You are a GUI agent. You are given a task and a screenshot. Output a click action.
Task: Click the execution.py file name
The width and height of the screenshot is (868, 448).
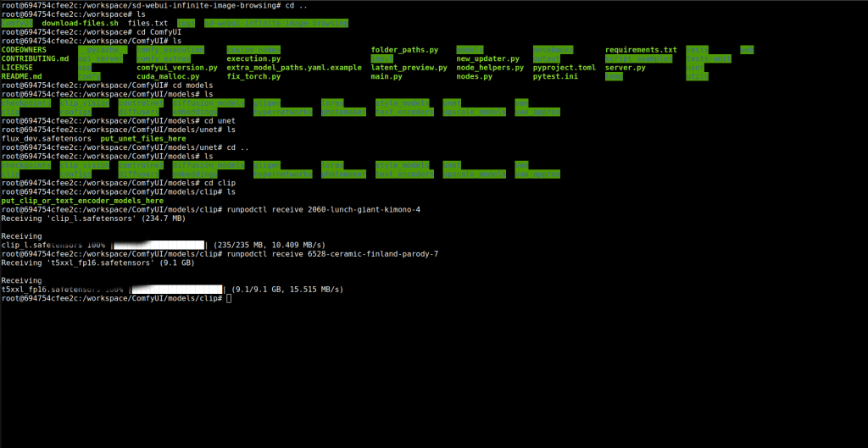point(253,58)
